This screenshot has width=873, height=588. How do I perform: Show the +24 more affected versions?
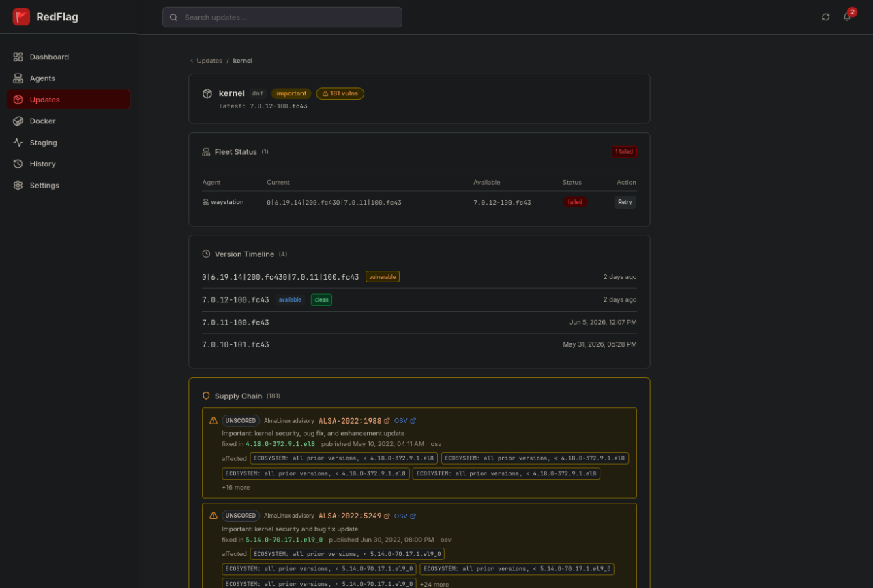434,585
